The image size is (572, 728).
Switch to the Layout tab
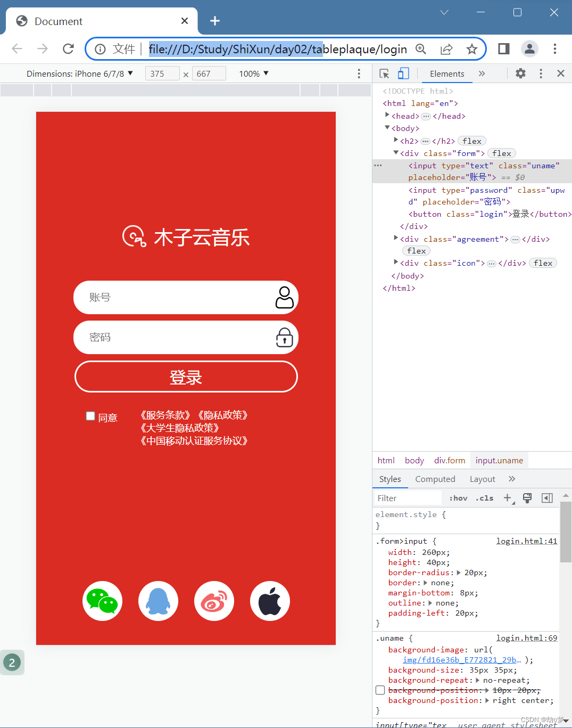[x=482, y=479]
